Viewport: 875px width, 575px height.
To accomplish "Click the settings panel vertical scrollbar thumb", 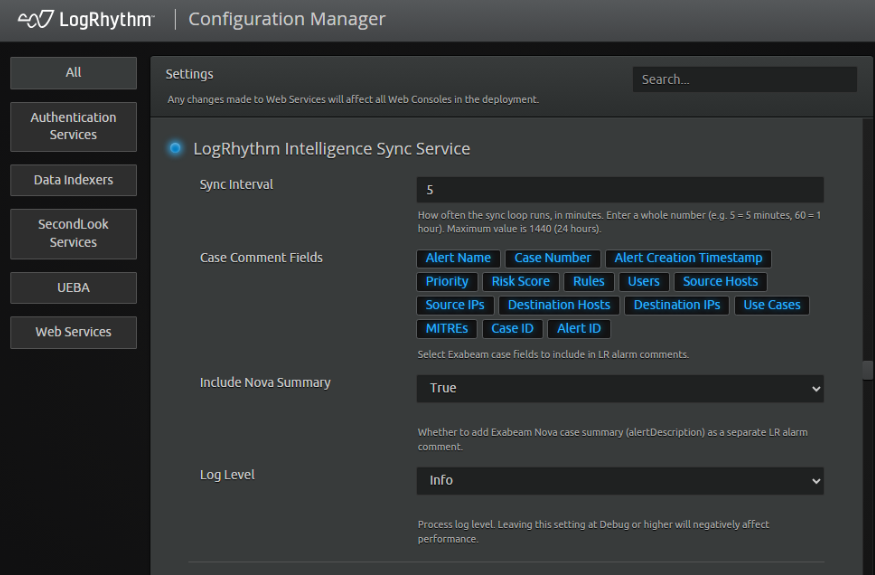I will (867, 370).
